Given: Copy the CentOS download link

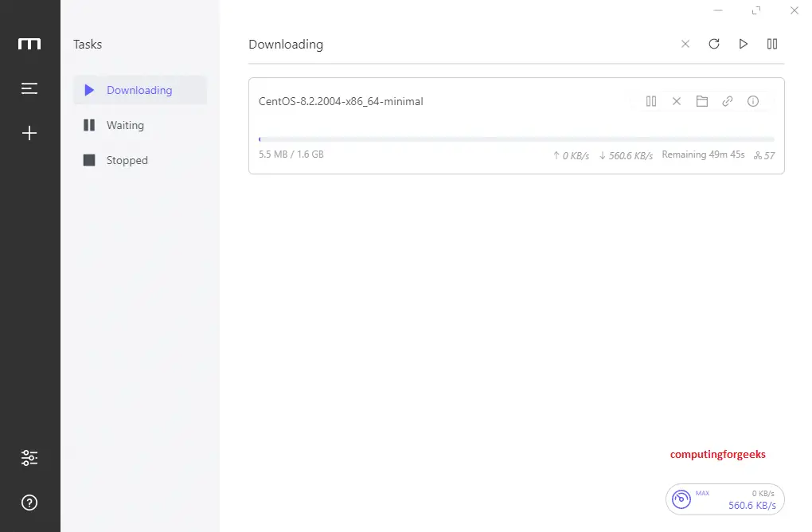Looking at the screenshot, I should [x=728, y=101].
